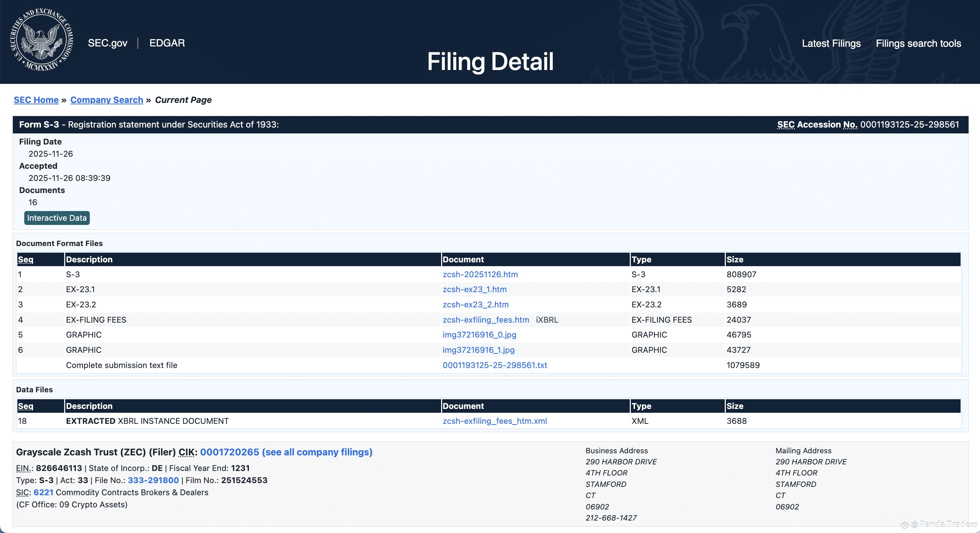Screen dimensions: 980x533
Task: Open complete submission text file link
Action: pos(495,365)
